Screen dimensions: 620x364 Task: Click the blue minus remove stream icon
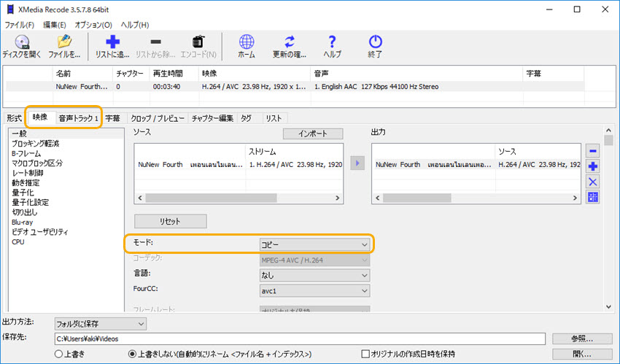point(593,151)
